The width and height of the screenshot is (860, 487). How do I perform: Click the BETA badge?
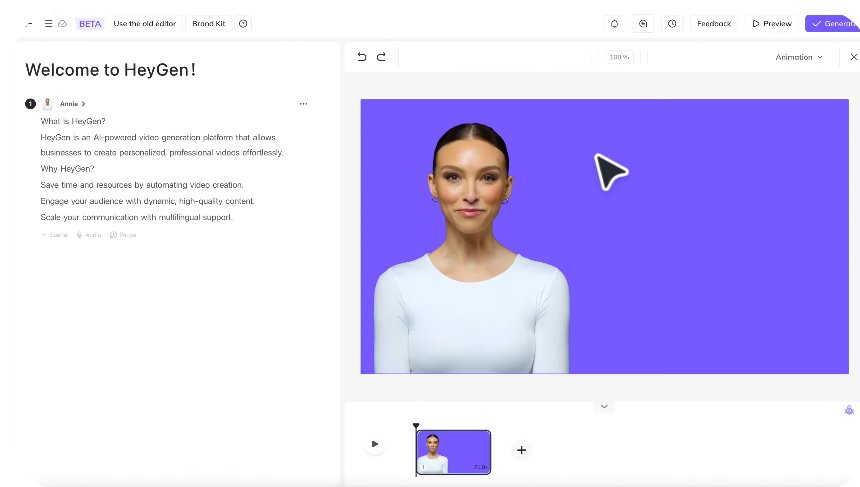coord(90,24)
